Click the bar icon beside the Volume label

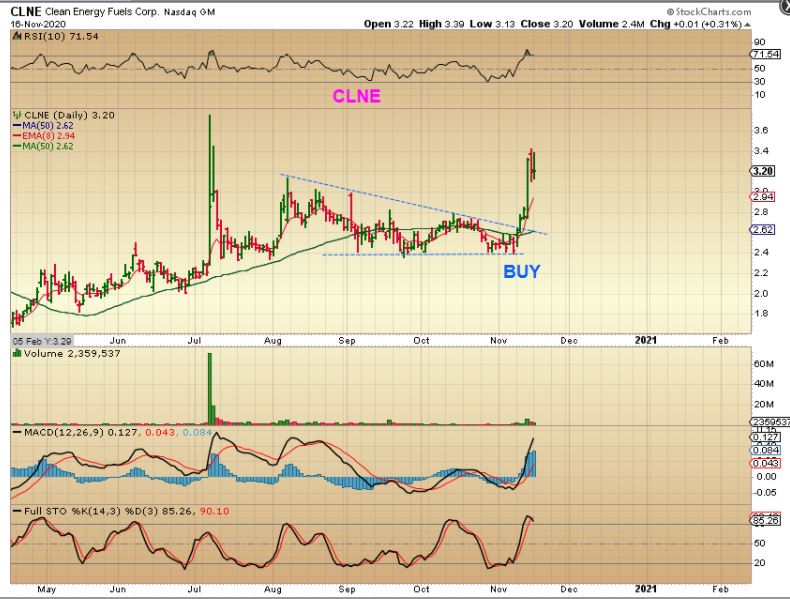coord(17,354)
